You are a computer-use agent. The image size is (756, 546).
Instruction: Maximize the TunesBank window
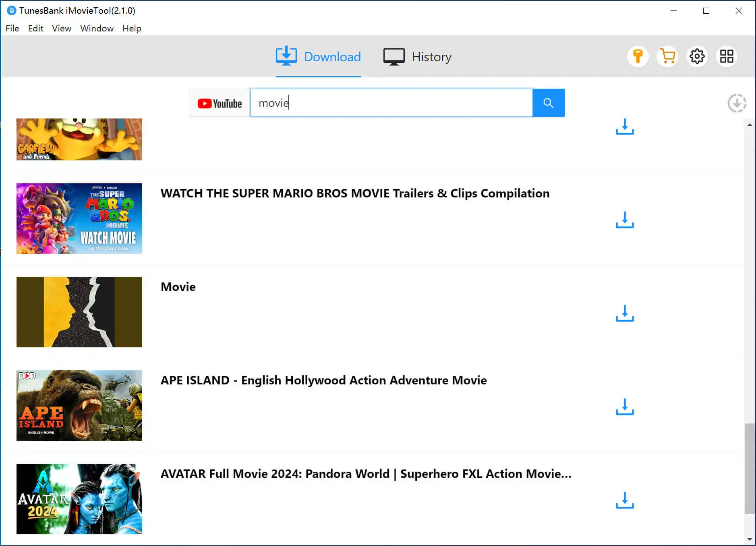(706, 10)
